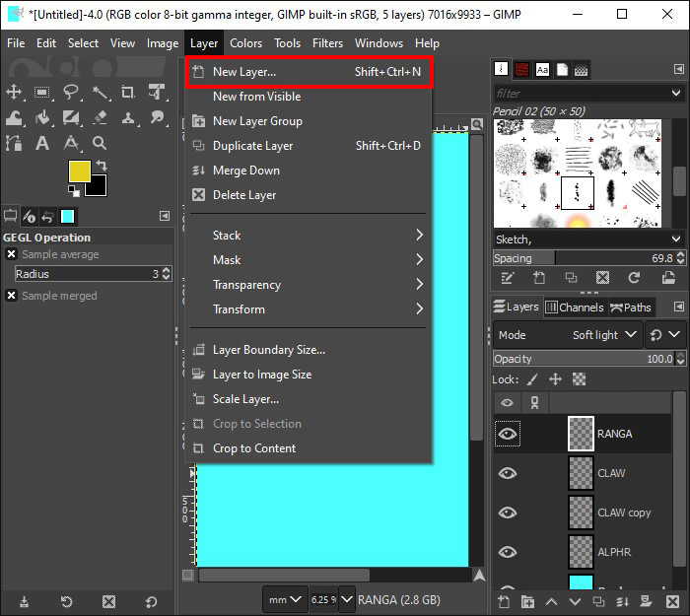Toggle visibility of RANGA layer
Viewport: 690px width, 616px height.
tap(508, 434)
